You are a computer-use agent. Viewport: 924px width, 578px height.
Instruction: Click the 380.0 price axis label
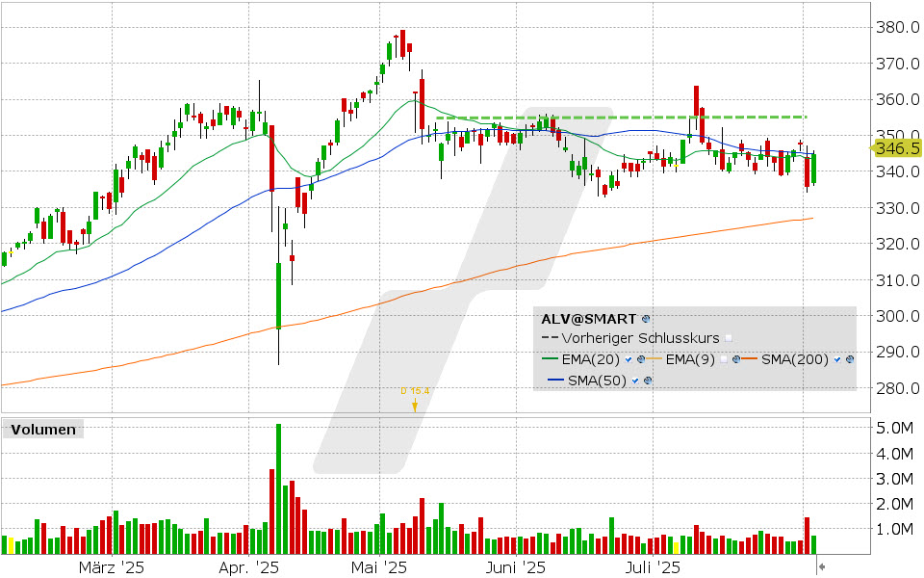click(x=897, y=27)
